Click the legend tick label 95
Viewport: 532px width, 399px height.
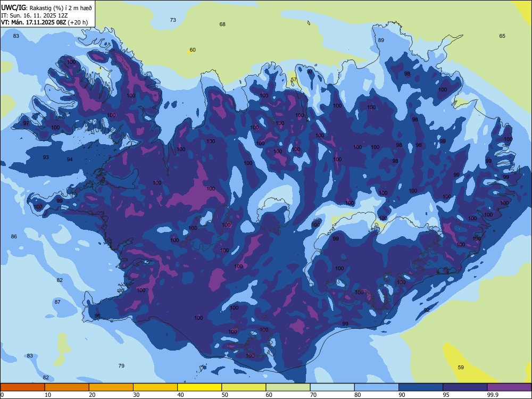pyautogui.click(x=446, y=395)
